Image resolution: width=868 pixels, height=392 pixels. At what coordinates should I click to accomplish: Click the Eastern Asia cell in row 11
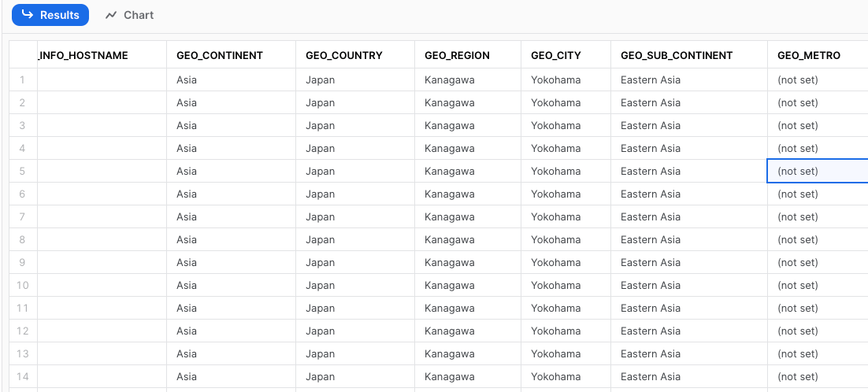coord(689,308)
